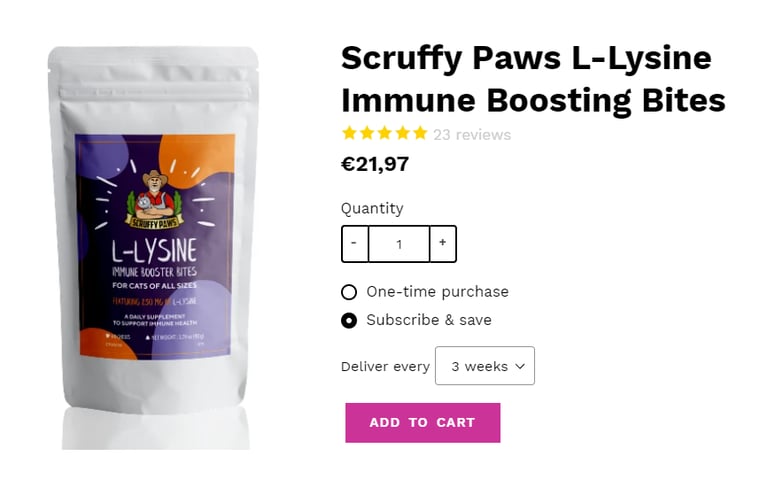Click the Add to Cart button
768x495 pixels.
point(423,423)
